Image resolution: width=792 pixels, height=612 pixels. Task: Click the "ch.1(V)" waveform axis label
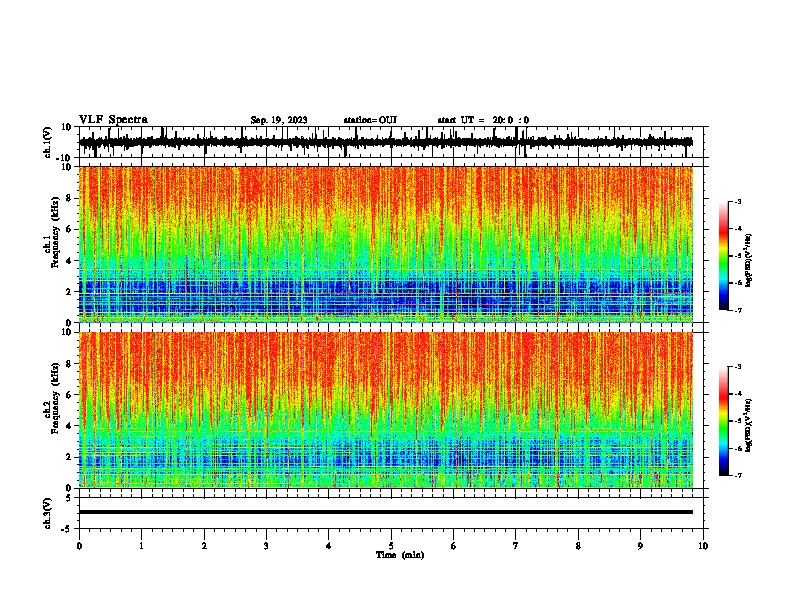pos(47,142)
